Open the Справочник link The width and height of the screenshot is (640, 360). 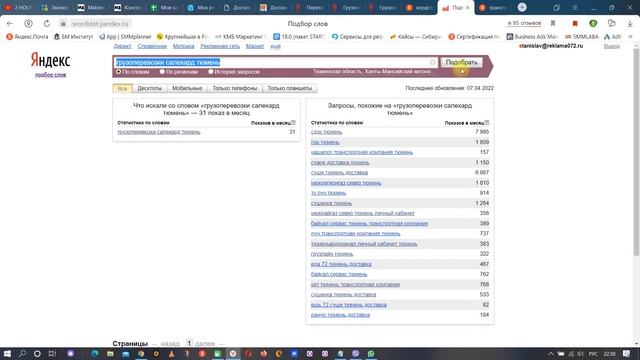152,46
